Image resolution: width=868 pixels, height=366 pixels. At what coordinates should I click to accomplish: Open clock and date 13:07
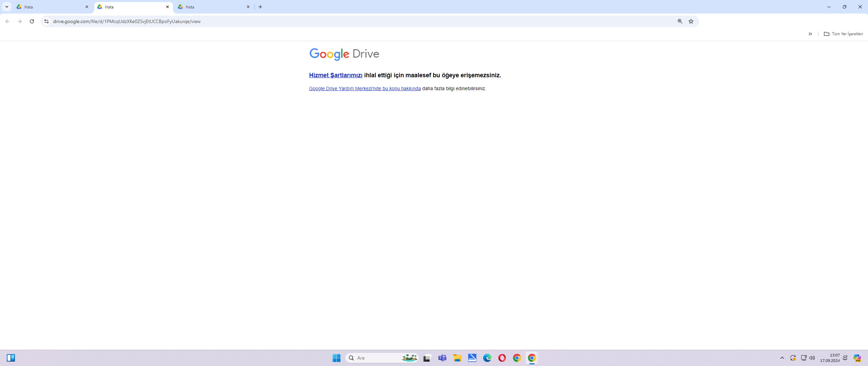[x=830, y=358]
